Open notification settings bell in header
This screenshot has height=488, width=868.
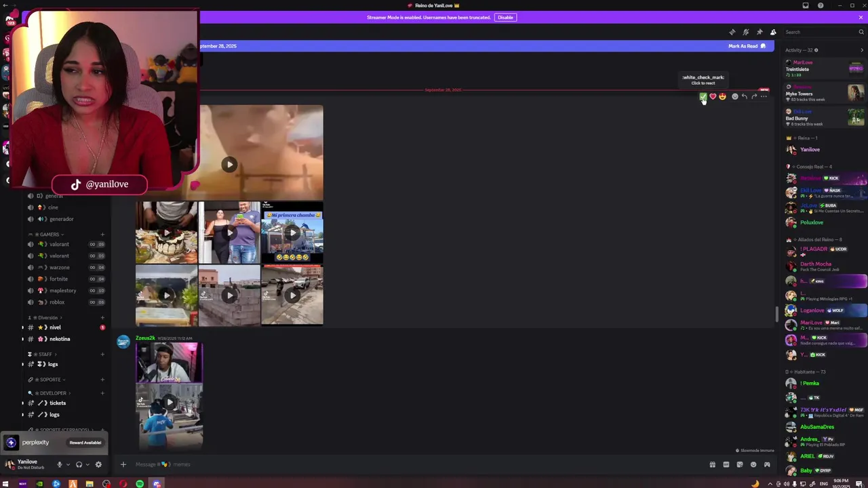coord(746,32)
